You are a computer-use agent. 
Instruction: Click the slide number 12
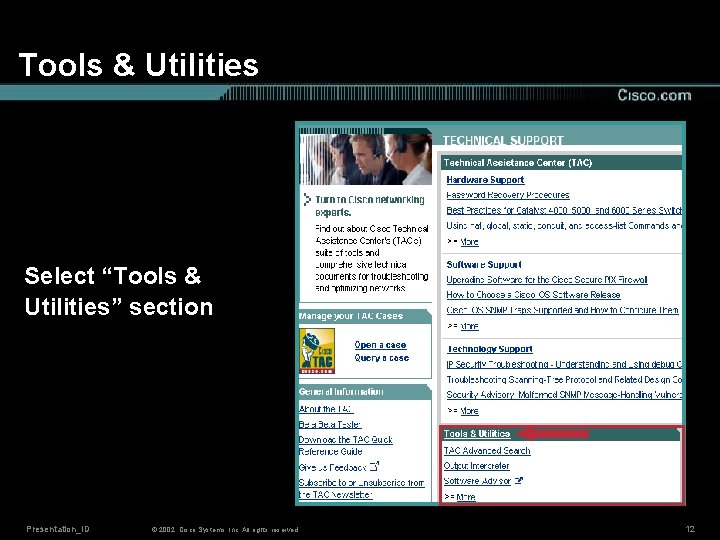690,529
